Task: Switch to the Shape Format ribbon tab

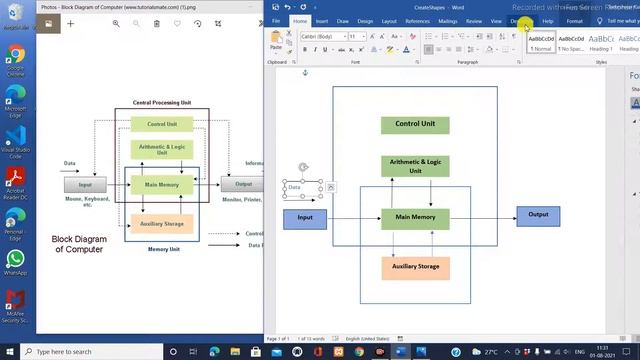Action: [x=574, y=21]
